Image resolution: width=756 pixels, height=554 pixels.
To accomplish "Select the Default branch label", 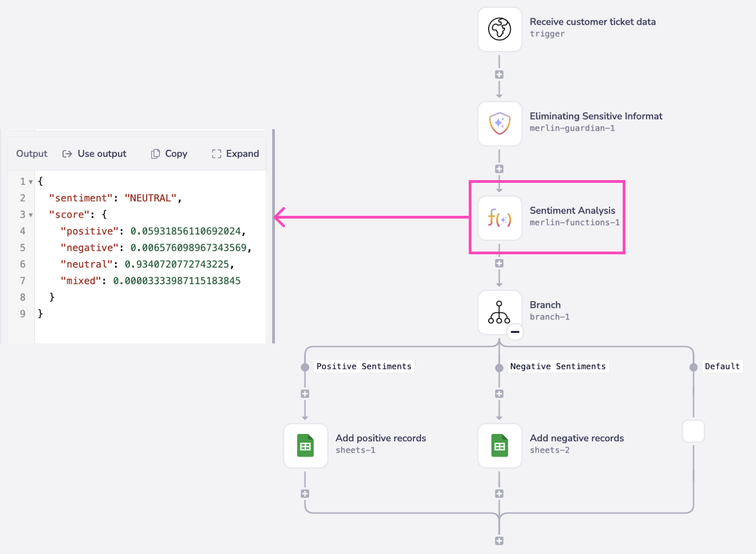I will (722, 366).
